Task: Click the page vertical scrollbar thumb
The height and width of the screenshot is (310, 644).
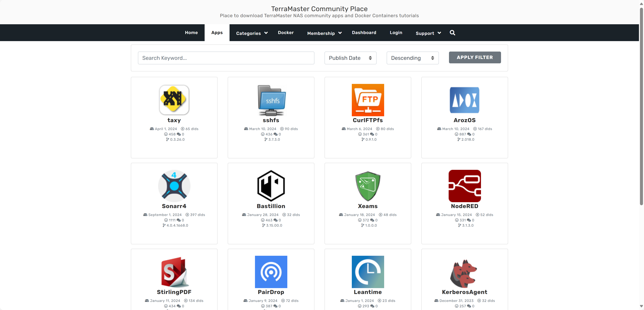Action: coord(641,106)
